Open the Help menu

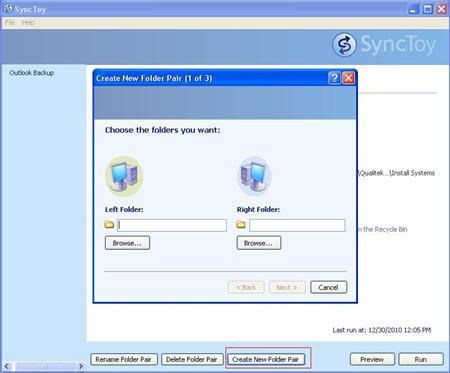28,22
